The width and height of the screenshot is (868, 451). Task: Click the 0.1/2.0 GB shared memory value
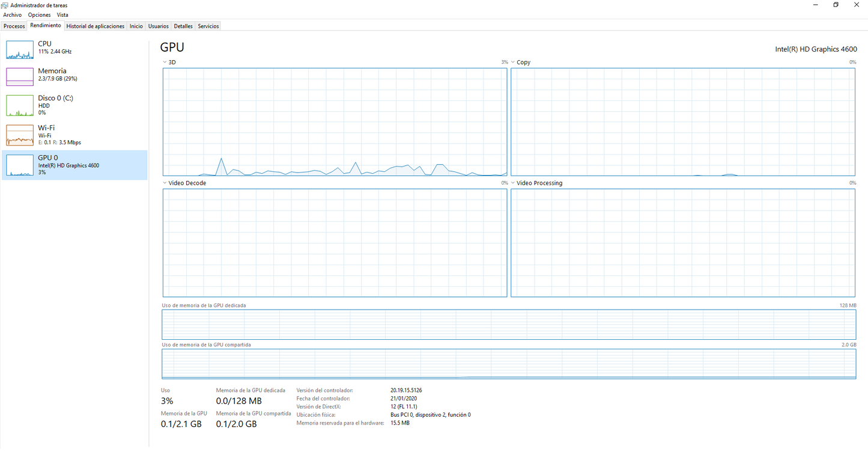coord(237,424)
